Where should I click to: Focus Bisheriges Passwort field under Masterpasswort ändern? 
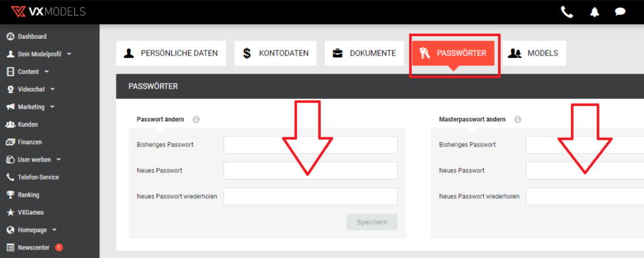585,145
